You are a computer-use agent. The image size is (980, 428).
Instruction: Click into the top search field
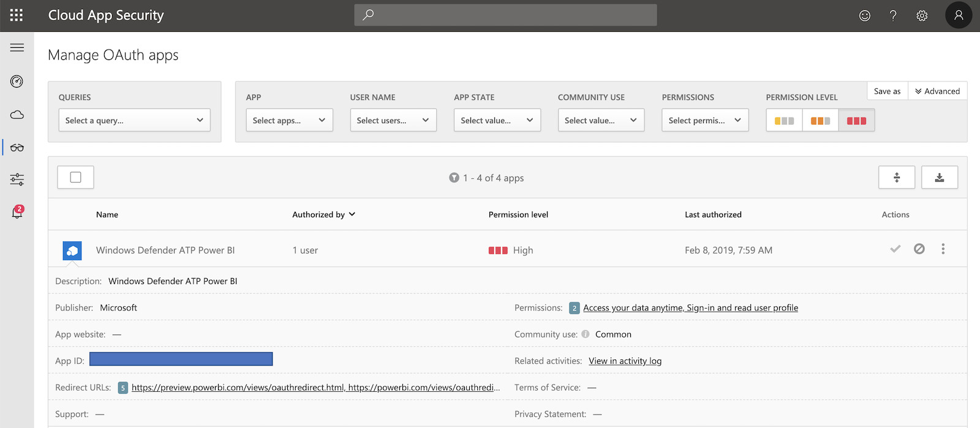pos(505,15)
